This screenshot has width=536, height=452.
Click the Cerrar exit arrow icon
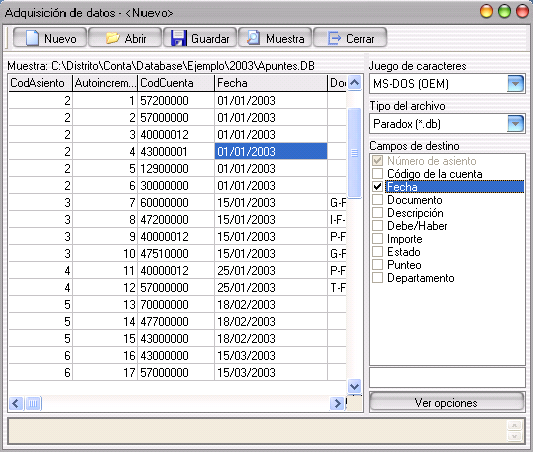[x=334, y=38]
